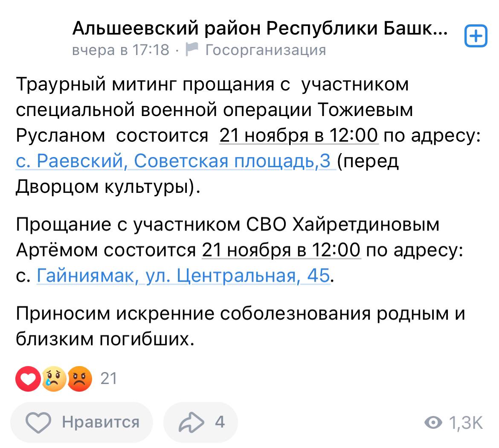Click the eye views icon

pyautogui.click(x=433, y=422)
